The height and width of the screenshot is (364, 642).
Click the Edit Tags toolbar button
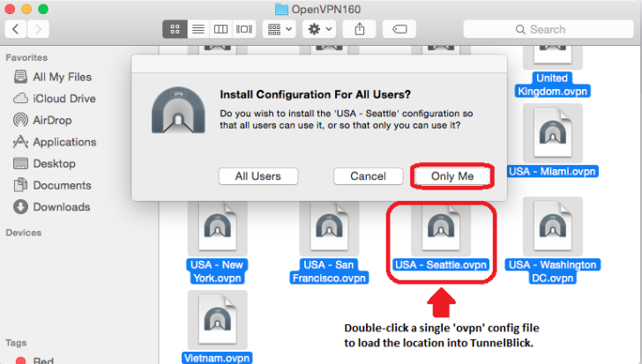pyautogui.click(x=399, y=29)
